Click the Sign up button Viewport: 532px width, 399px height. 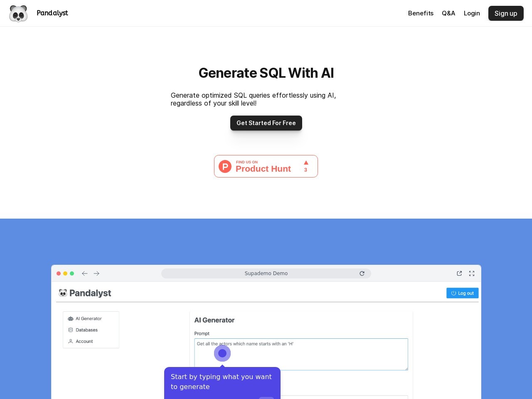click(506, 13)
